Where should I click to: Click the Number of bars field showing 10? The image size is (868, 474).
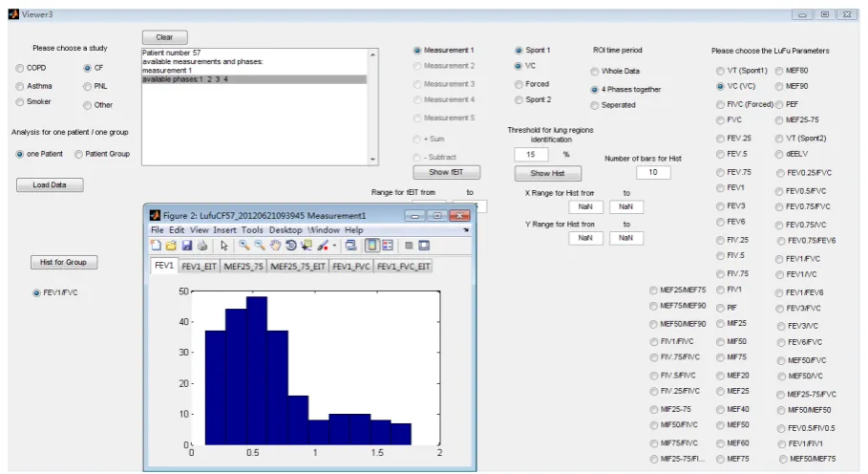click(x=653, y=172)
